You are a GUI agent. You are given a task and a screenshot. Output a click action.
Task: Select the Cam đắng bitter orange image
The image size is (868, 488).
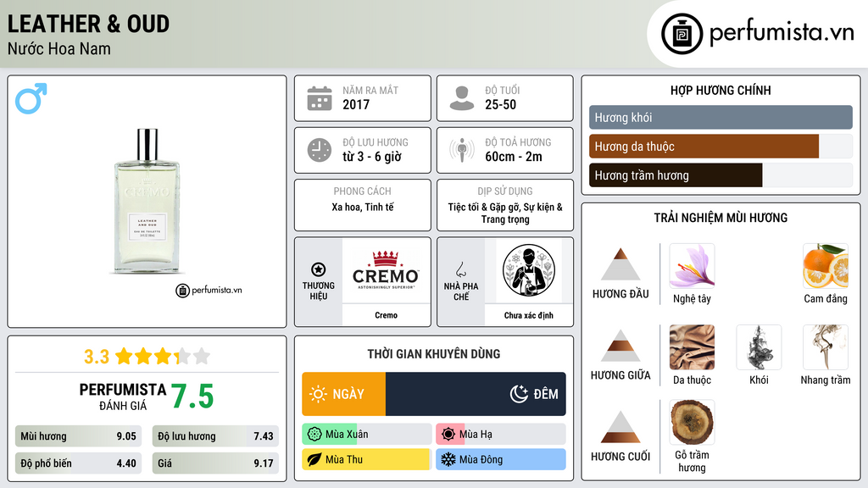(x=826, y=266)
